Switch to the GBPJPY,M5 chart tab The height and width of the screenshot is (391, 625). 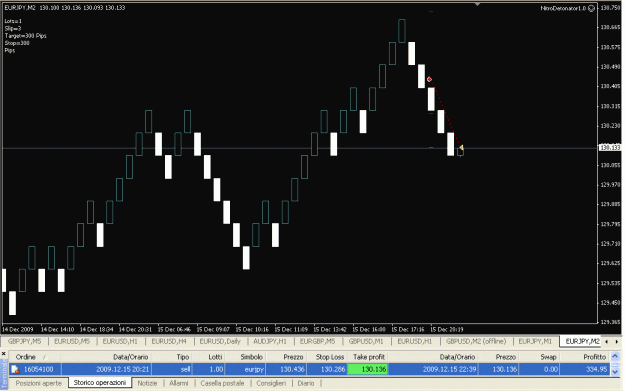click(24, 341)
